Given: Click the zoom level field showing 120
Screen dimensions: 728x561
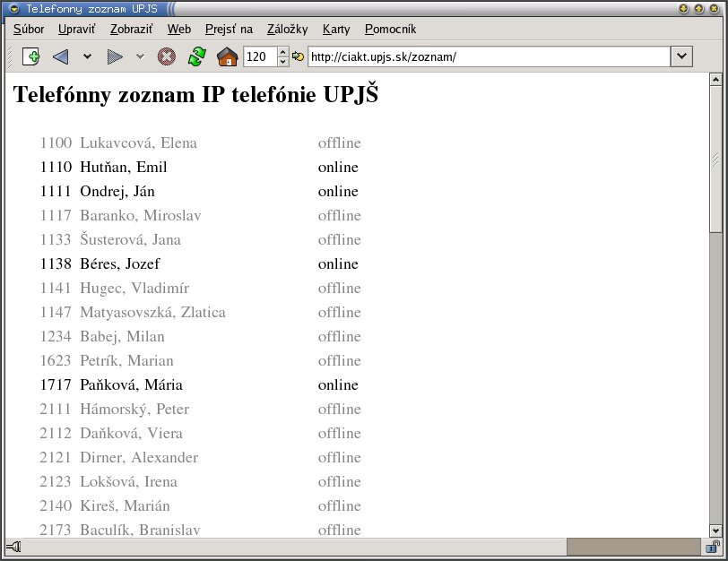Looking at the screenshot, I should (x=261, y=56).
